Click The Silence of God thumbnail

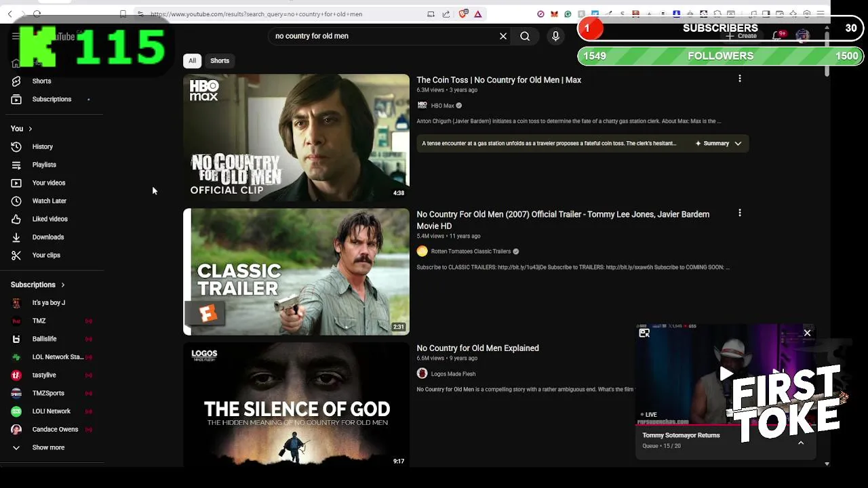[296, 405]
